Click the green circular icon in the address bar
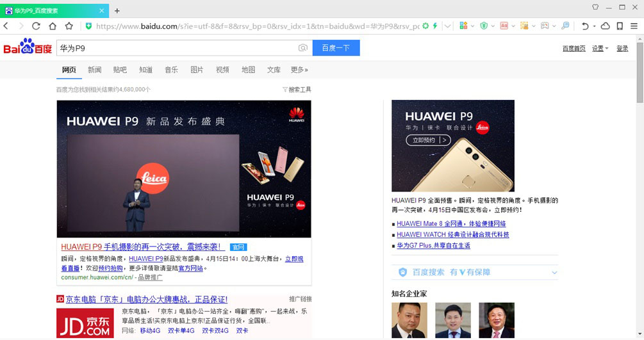This screenshot has height=340, width=644. [425, 26]
